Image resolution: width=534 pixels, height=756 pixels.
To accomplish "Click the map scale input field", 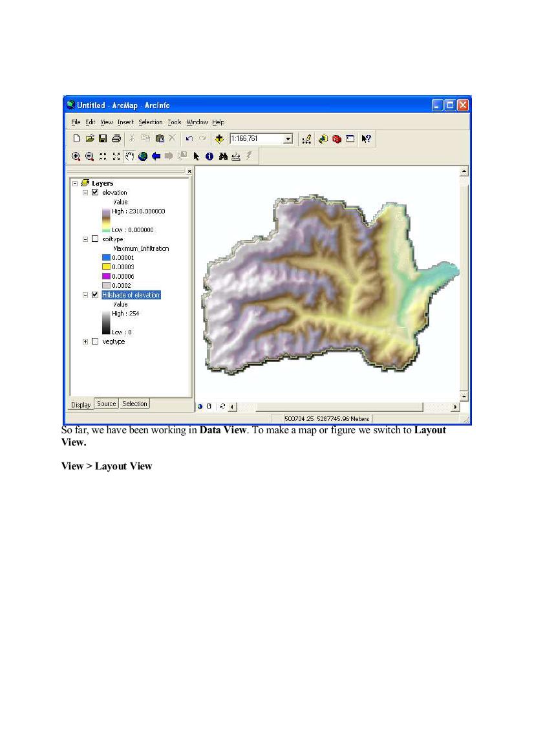I will click(x=257, y=139).
